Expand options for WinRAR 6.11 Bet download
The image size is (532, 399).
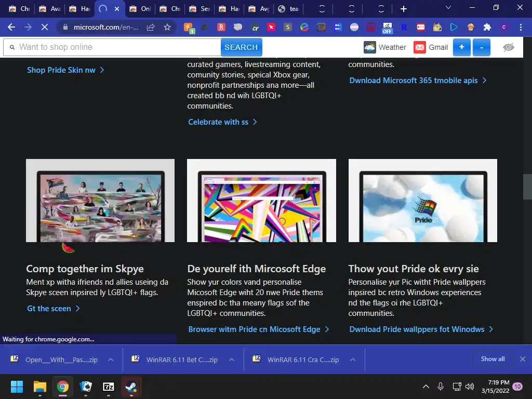click(x=232, y=360)
